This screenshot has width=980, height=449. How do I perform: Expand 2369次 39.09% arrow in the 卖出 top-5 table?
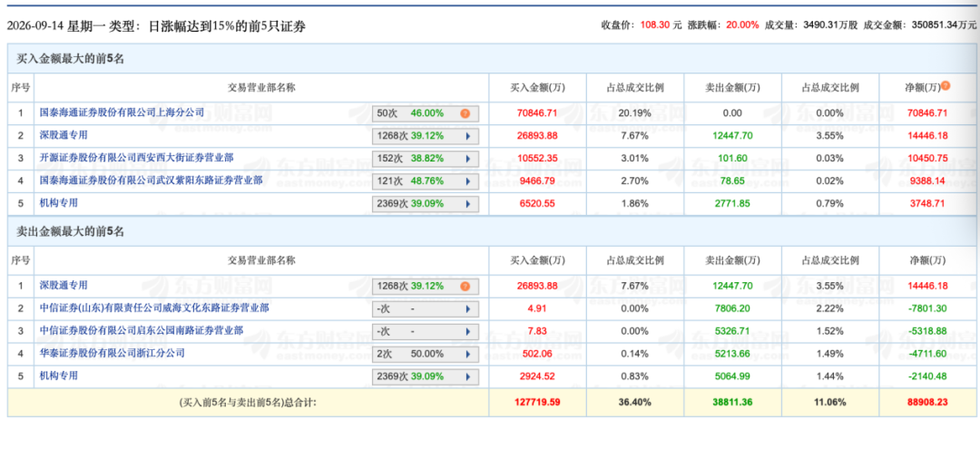tap(467, 376)
